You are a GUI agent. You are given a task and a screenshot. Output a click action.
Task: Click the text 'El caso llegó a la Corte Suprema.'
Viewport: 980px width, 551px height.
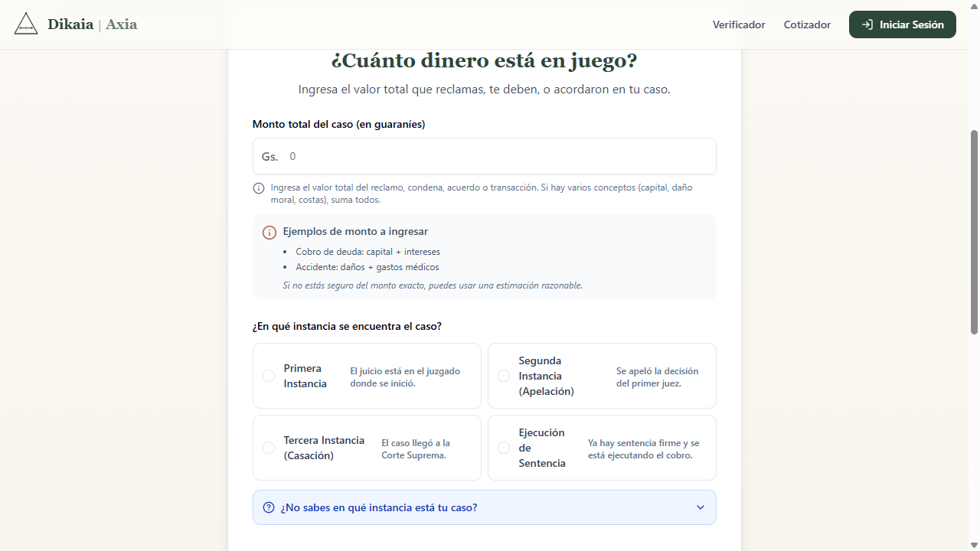[x=416, y=448]
